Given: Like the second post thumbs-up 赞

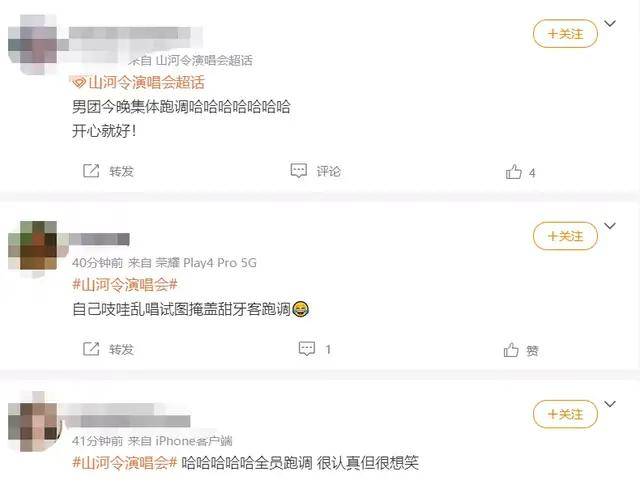Looking at the screenshot, I should 511,350.
